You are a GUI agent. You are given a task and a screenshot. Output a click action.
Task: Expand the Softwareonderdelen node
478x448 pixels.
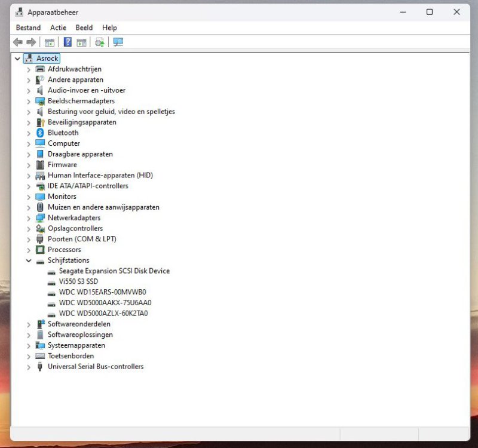click(x=29, y=324)
